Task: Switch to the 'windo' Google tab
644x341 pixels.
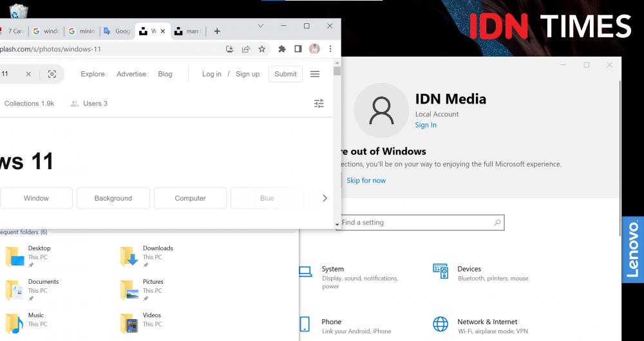Action: [x=46, y=31]
